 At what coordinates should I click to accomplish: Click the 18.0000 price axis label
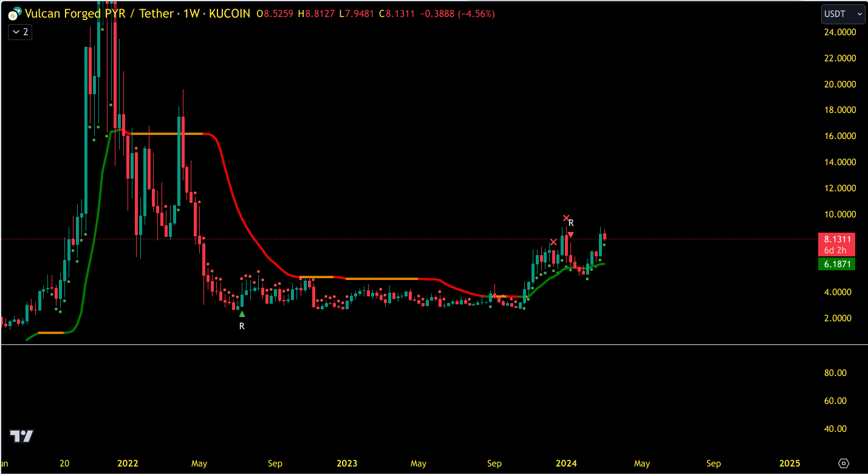pos(839,110)
